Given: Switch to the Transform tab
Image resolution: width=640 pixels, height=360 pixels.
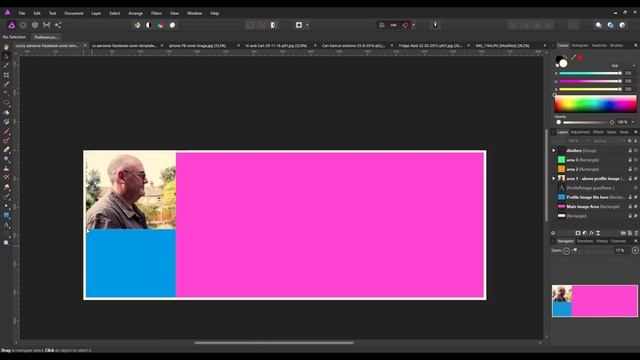Looking at the screenshot, I should tap(584, 241).
